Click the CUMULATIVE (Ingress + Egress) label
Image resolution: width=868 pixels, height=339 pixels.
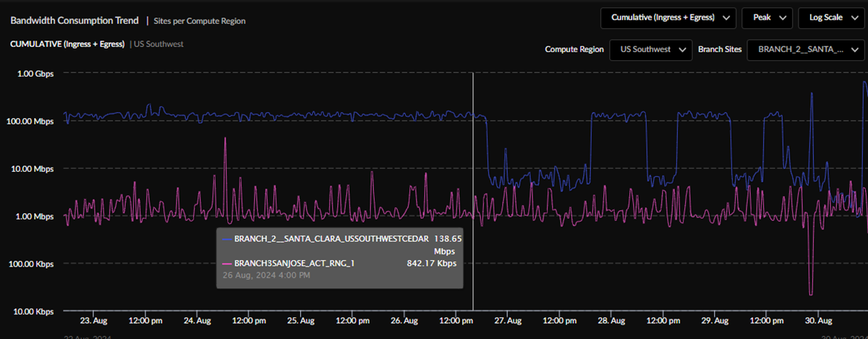pos(67,44)
